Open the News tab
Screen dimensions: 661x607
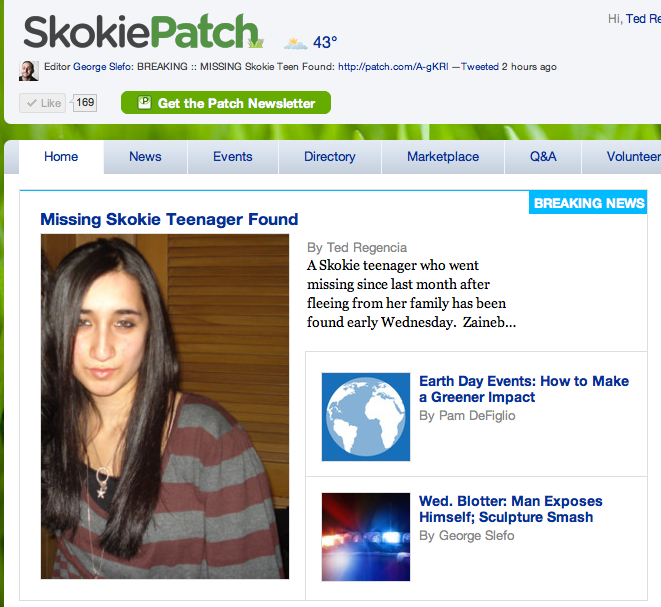[x=145, y=157]
